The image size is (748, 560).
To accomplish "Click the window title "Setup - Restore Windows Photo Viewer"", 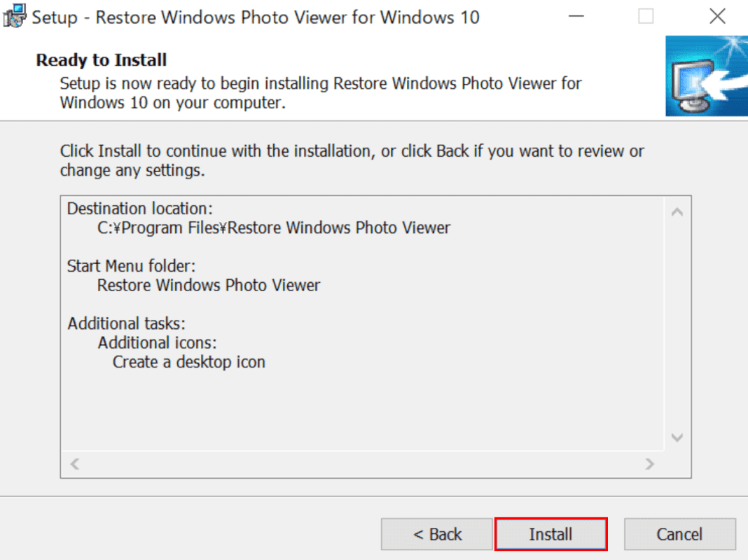I will (x=255, y=17).
